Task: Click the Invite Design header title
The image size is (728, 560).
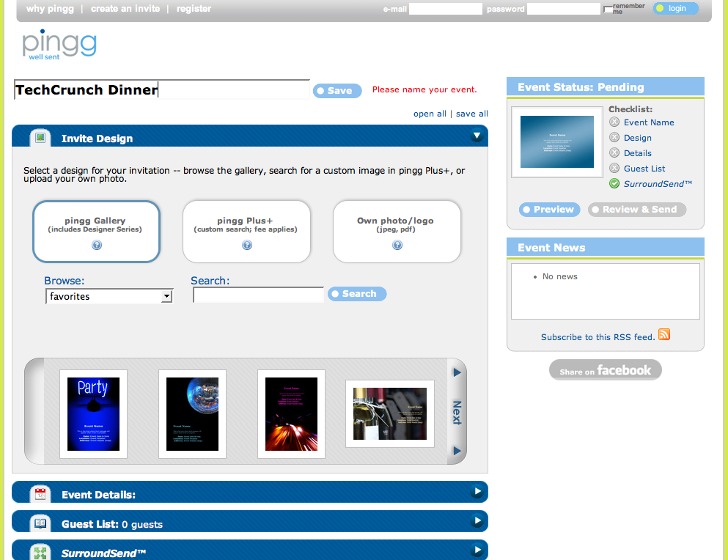Action: tap(97, 139)
